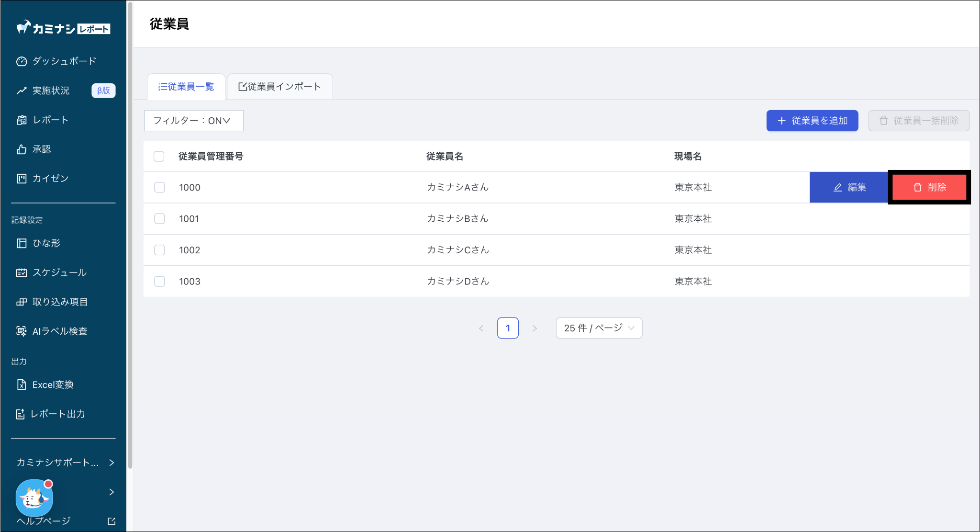This screenshot has width=980, height=532.
Task: Click the 従業員を追加 button
Action: coord(812,121)
